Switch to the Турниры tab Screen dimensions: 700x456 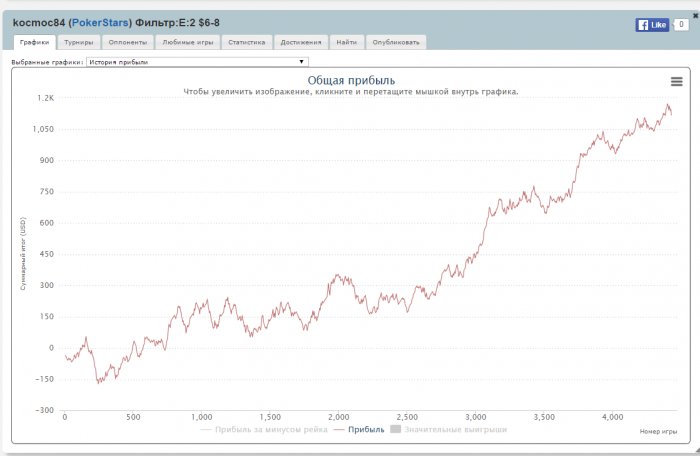coord(79,42)
